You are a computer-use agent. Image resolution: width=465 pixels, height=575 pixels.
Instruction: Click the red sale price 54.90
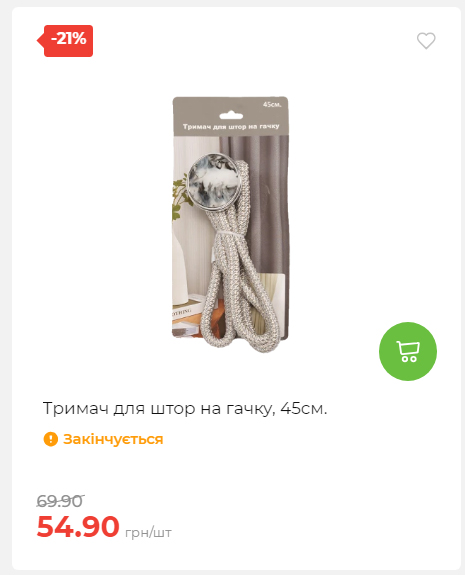pos(78,526)
